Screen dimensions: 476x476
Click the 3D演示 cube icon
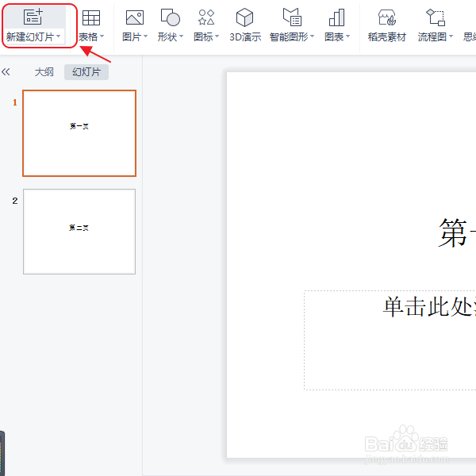pos(244,17)
